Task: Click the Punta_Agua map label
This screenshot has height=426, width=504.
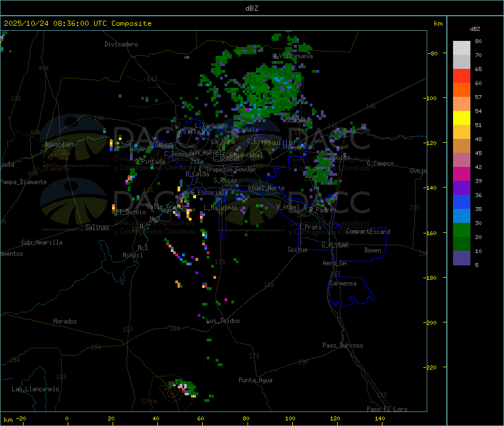Action: [x=255, y=380]
